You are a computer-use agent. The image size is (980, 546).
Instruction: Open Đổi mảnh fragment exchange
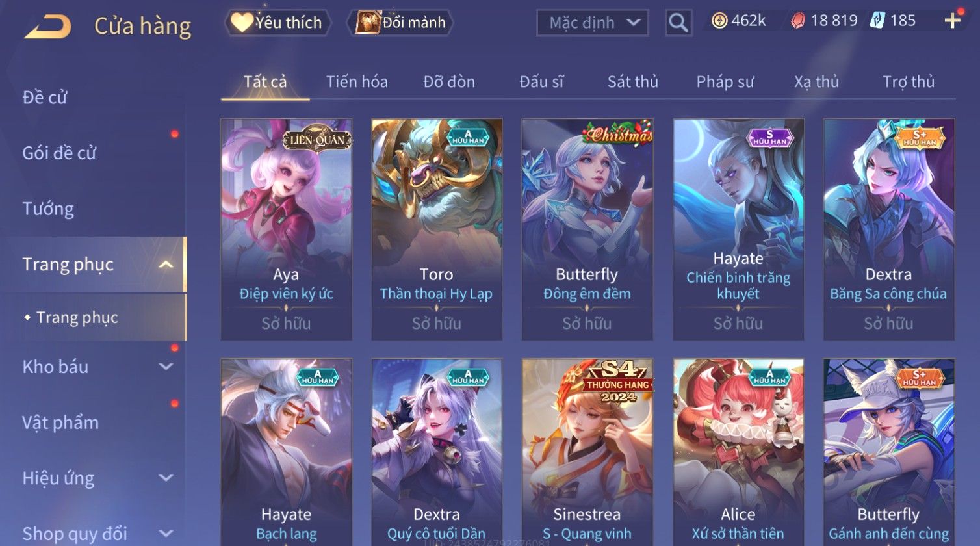400,23
